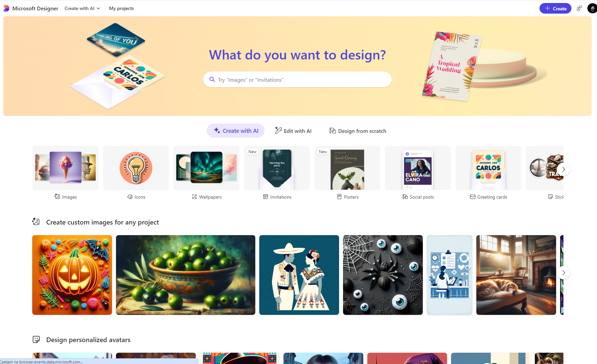
Task: Open the neon pumpkin image thumbnail
Action: click(x=72, y=275)
